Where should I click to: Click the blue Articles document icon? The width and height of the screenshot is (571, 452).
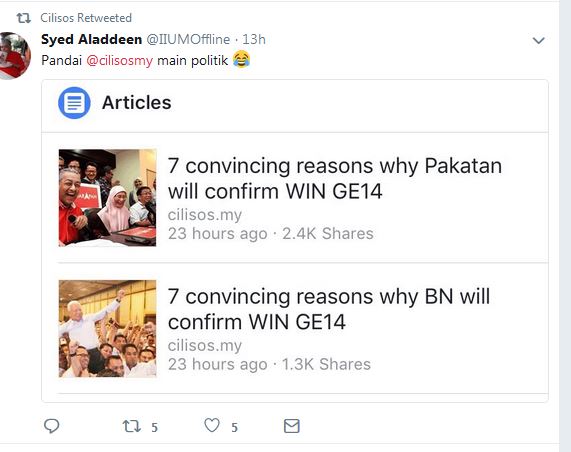click(x=74, y=103)
